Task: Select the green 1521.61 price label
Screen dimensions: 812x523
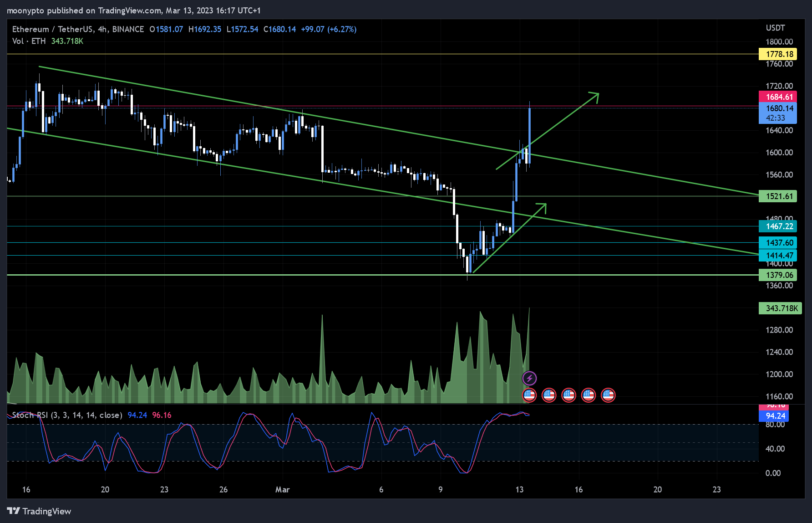Action: click(778, 196)
